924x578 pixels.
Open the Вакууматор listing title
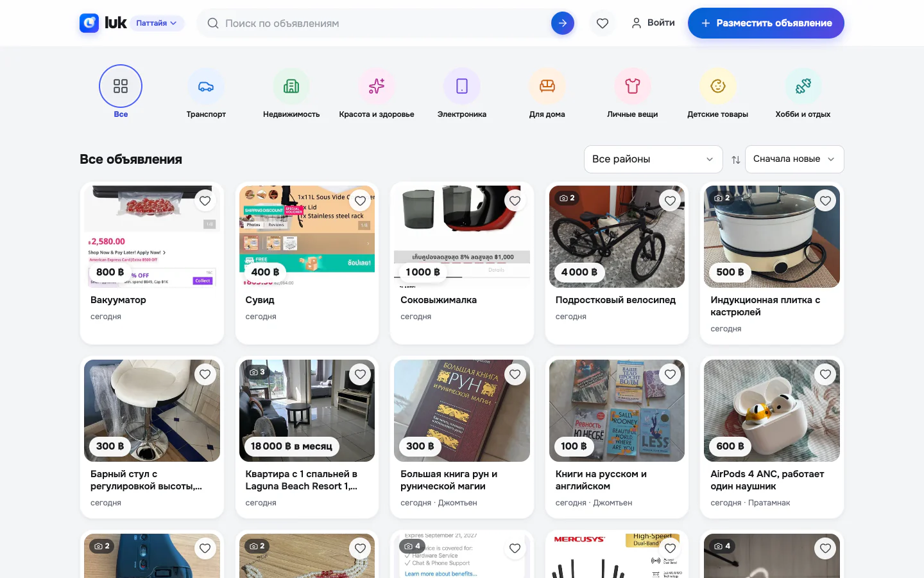tap(118, 300)
